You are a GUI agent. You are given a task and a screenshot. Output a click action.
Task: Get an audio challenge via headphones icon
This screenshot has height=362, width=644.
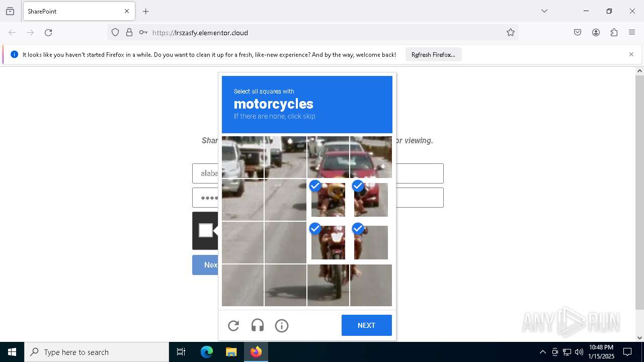[x=258, y=326]
